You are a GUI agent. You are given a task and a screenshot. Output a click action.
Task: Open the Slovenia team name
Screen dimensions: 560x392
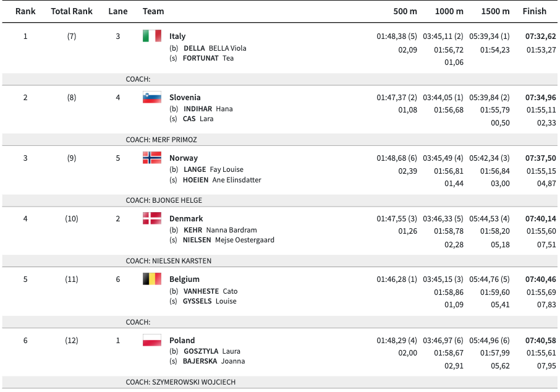click(x=185, y=97)
